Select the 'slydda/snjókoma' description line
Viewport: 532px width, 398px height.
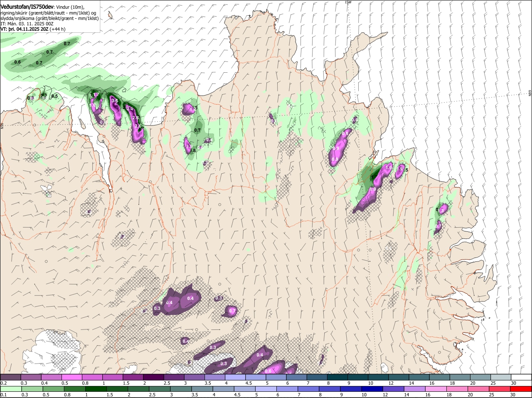pos(49,19)
